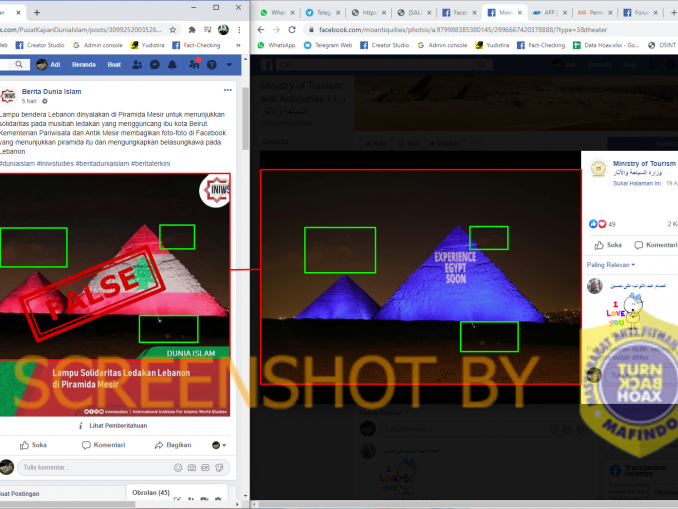Click the #duniaislam hashtag
This screenshot has width=678, height=509.
(x=17, y=163)
